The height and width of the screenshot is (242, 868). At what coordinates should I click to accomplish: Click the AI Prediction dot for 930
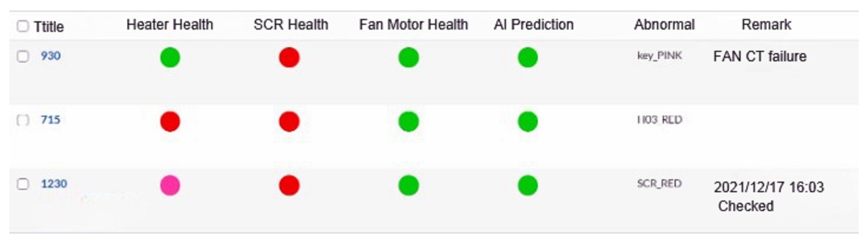coord(527,57)
